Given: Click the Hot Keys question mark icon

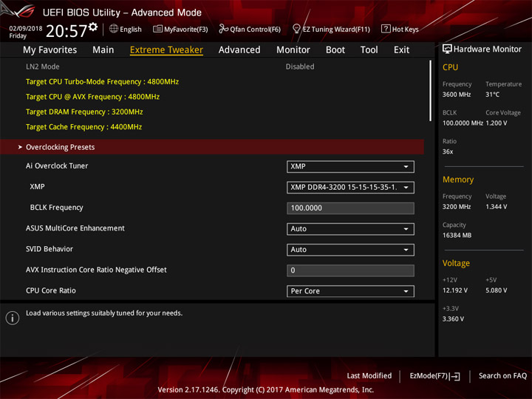Looking at the screenshot, I should 386,29.
